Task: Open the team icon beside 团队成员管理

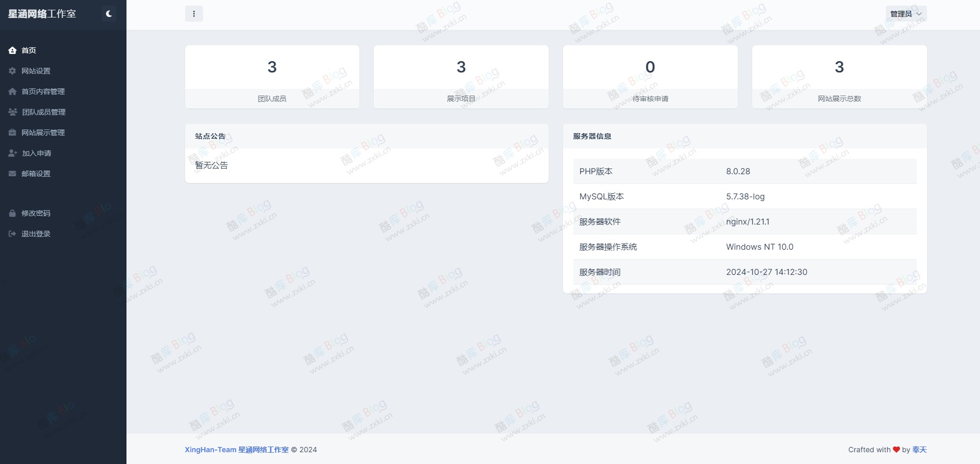Action: pyautogui.click(x=12, y=112)
